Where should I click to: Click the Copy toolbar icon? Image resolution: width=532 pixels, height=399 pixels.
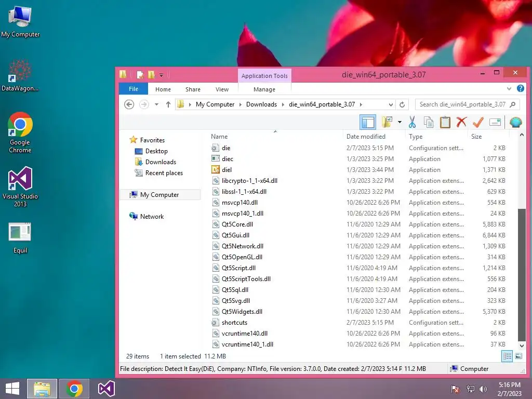(x=429, y=122)
